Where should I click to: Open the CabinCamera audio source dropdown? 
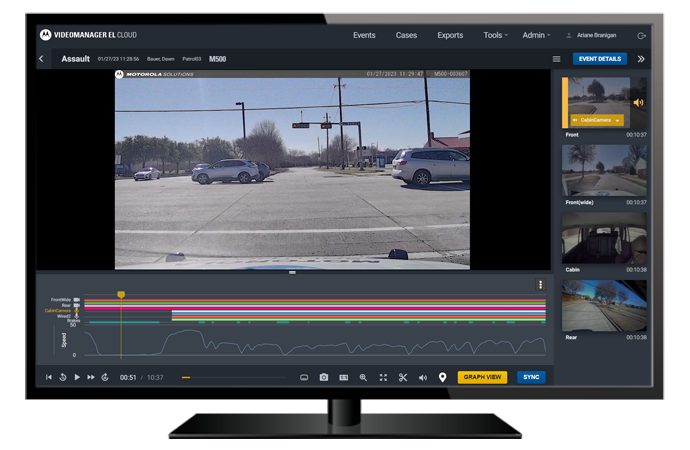tap(617, 120)
